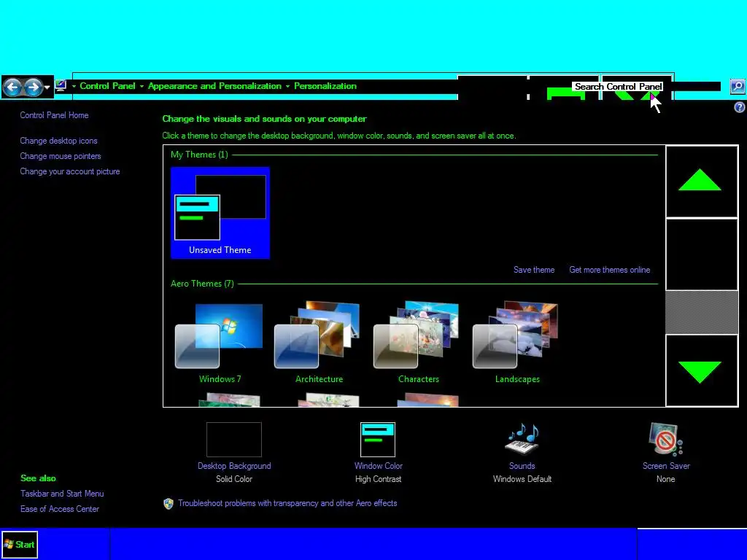Open Change your account picture link
The width and height of the screenshot is (747, 560).
pyautogui.click(x=70, y=171)
